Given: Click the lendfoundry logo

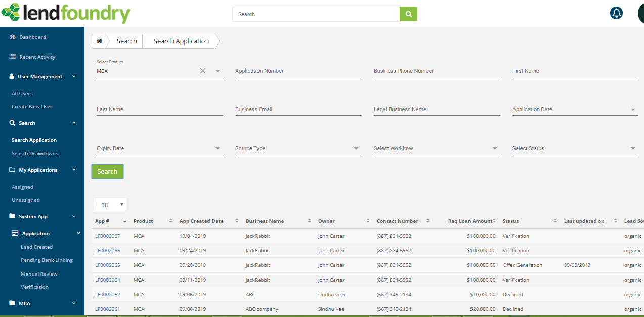Looking at the screenshot, I should tap(66, 13).
